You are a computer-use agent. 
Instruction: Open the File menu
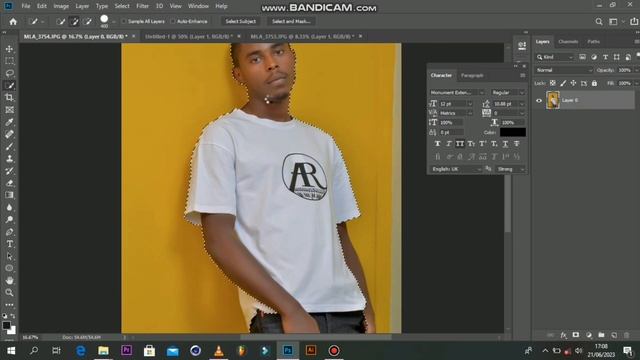pos(26,6)
